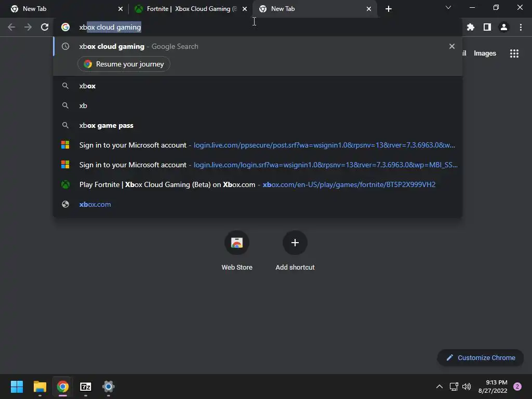
Task: Open the Extensions puzzle icon
Action: [470, 27]
